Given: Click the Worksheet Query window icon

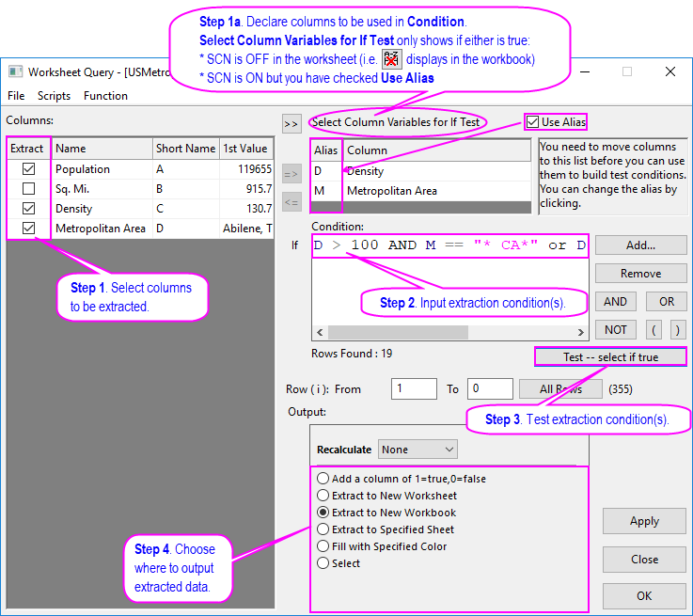Looking at the screenshot, I should (x=15, y=71).
